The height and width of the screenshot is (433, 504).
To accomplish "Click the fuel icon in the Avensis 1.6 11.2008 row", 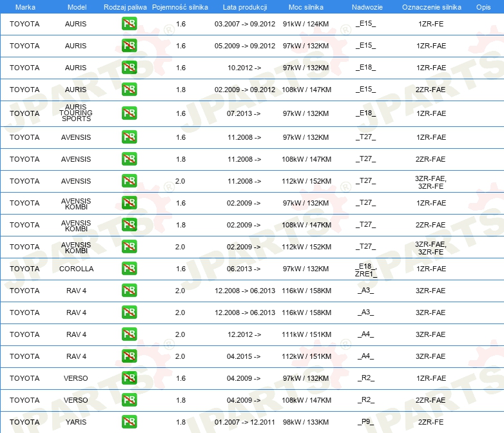I will tap(129, 137).
